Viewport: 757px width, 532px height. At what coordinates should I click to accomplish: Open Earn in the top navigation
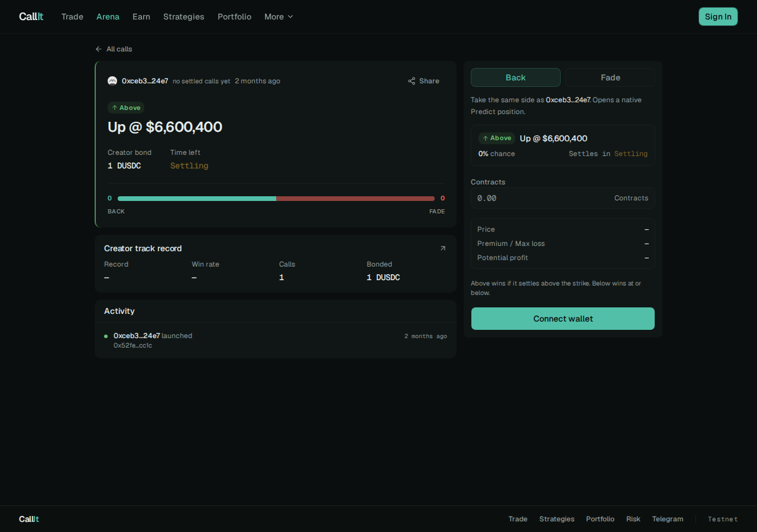tap(141, 17)
